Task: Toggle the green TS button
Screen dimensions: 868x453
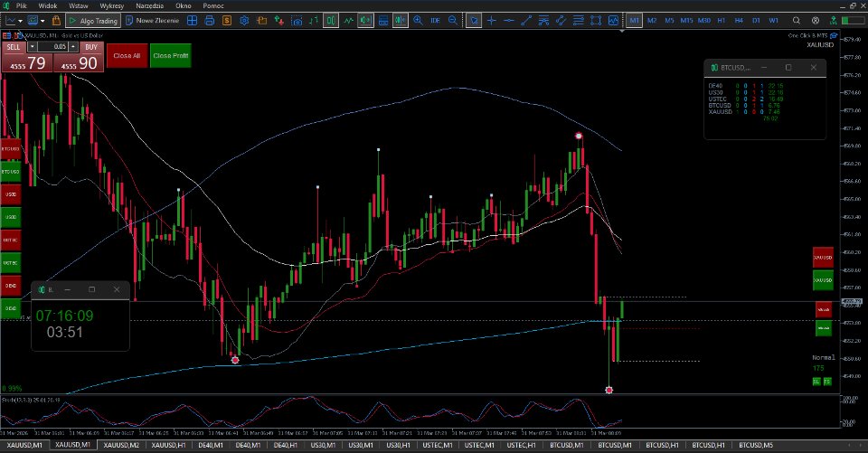Action: point(827,382)
